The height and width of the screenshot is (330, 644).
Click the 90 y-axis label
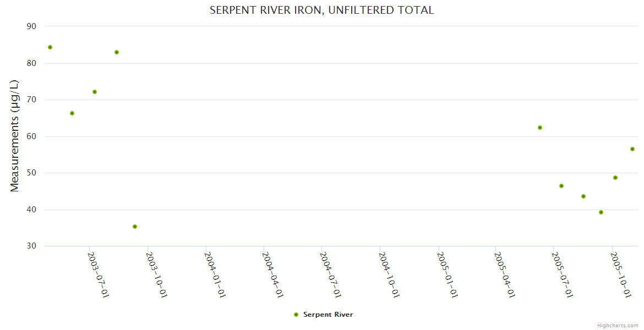coord(31,26)
